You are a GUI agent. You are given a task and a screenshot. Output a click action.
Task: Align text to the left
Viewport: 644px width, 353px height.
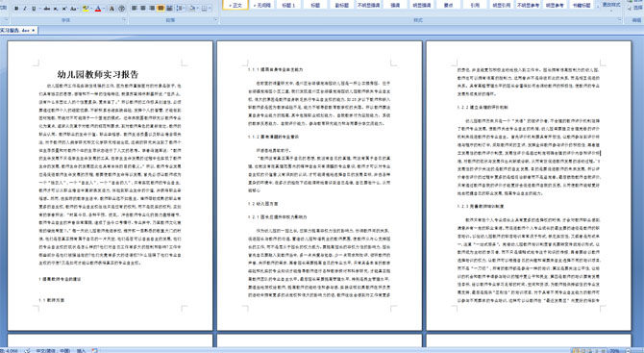click(134, 9)
